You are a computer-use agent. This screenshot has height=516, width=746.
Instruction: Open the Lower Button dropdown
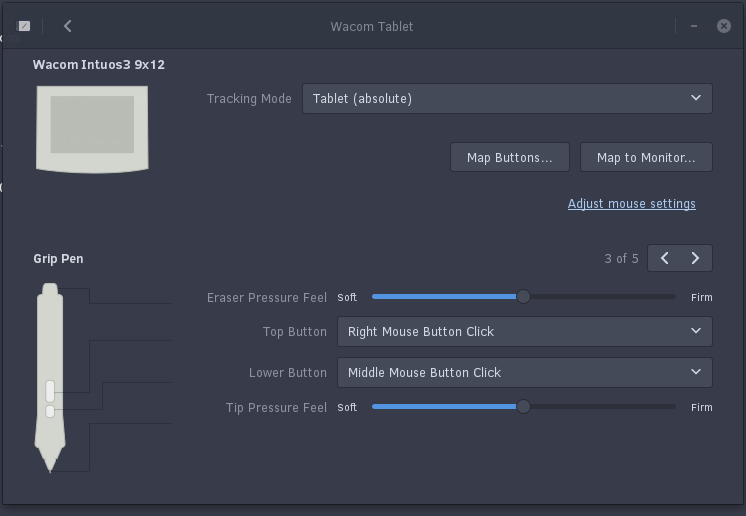(x=525, y=372)
